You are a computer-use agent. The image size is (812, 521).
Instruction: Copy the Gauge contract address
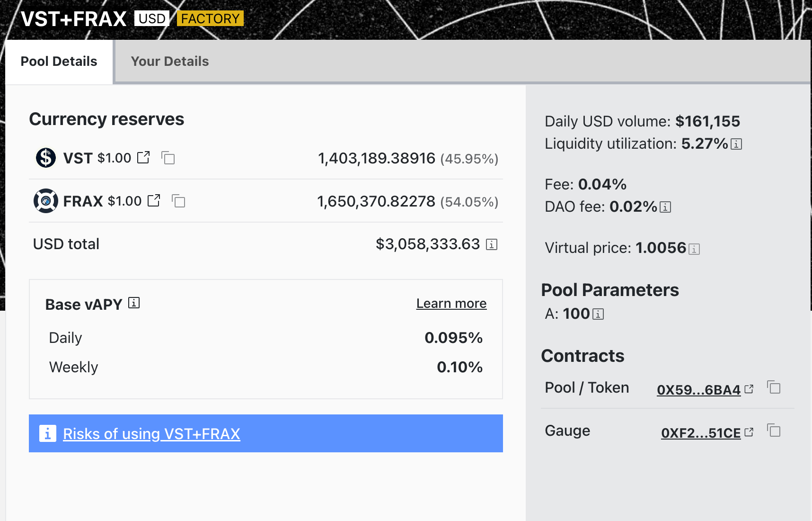774,431
